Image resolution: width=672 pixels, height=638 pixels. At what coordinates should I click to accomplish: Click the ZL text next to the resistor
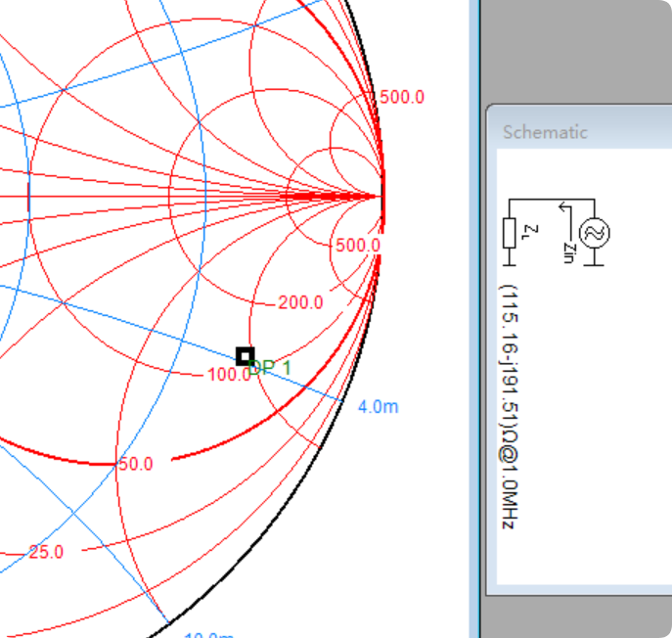pyautogui.click(x=529, y=231)
